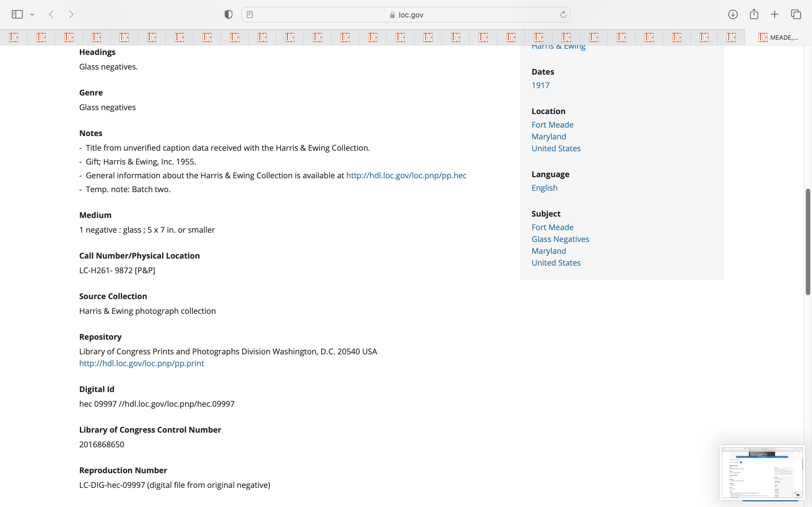The image size is (812, 507).
Task: Filter by the 1917 date link
Action: pyautogui.click(x=540, y=85)
